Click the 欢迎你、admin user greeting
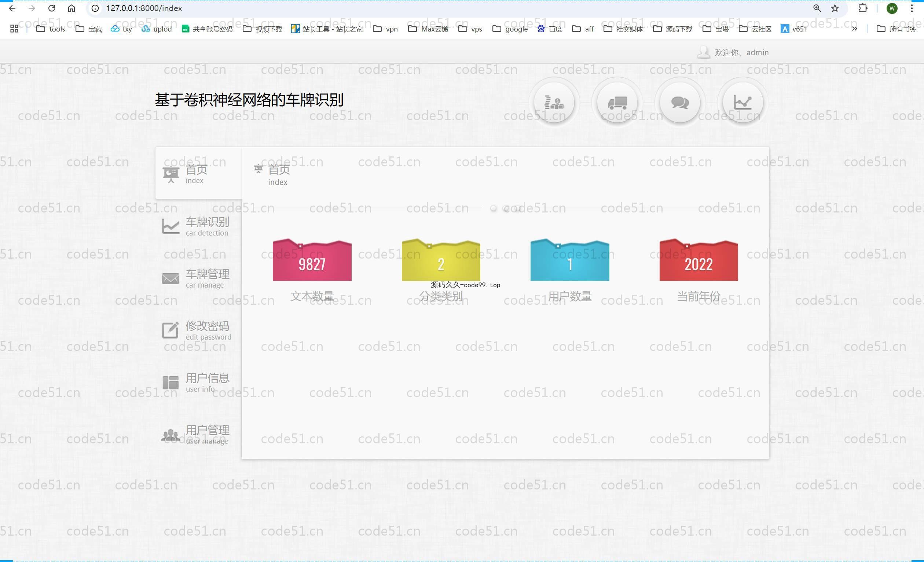The height and width of the screenshot is (562, 924). tap(741, 52)
